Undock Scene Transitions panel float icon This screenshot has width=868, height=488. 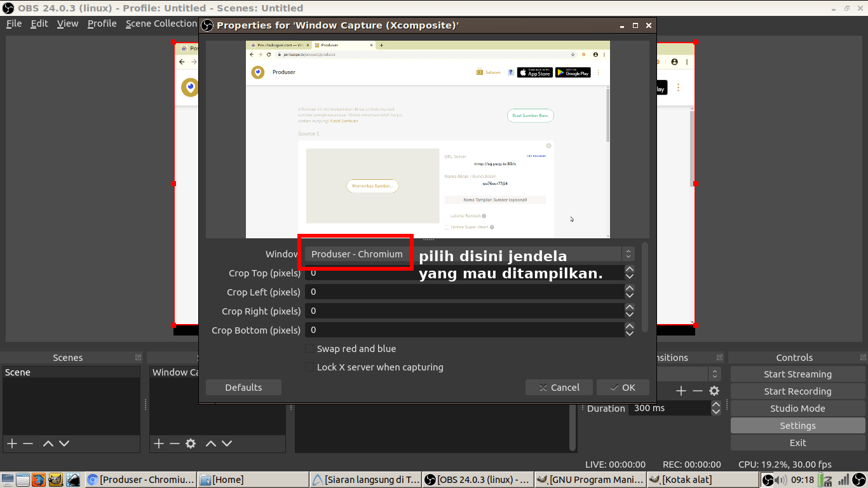tap(719, 358)
